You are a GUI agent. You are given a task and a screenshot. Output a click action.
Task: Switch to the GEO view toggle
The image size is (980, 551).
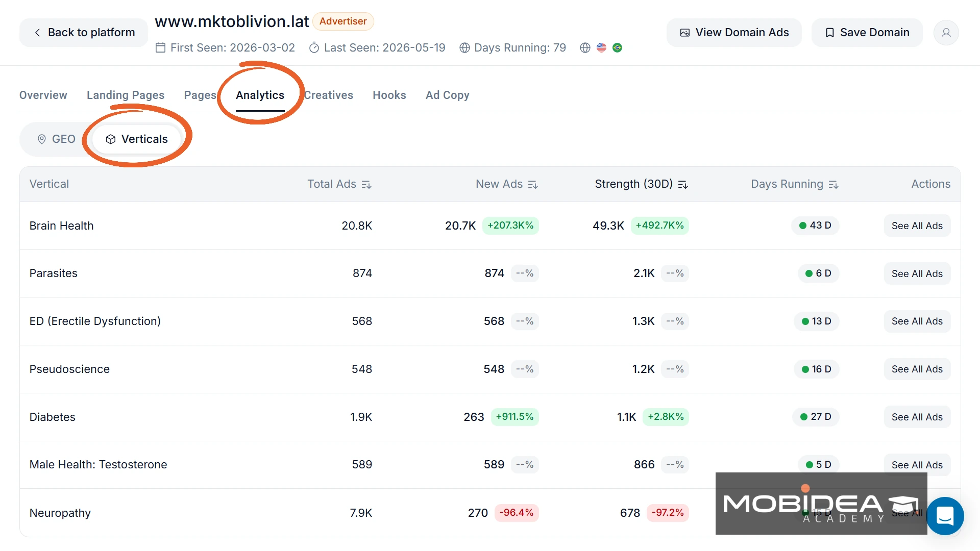click(56, 139)
